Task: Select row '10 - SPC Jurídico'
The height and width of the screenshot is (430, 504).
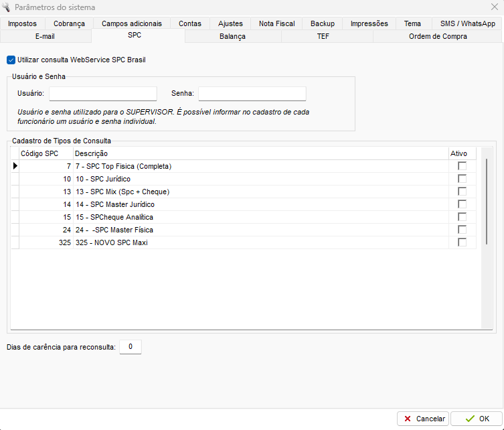Action: (x=244, y=179)
